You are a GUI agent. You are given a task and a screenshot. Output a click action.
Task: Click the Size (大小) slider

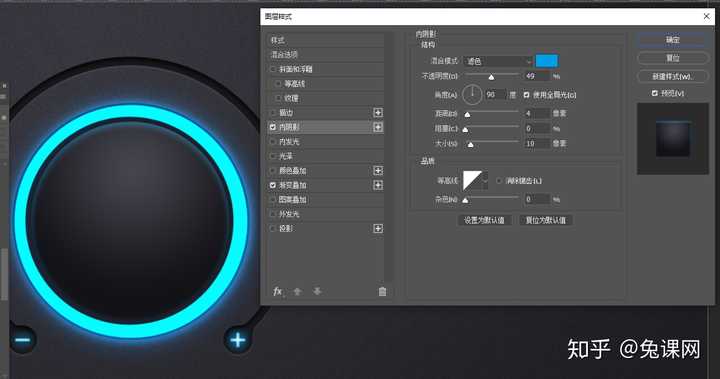[x=492, y=143]
